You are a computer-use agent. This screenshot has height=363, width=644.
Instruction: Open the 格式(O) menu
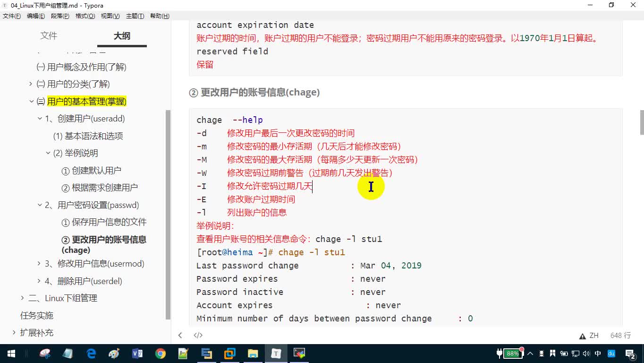point(85,16)
